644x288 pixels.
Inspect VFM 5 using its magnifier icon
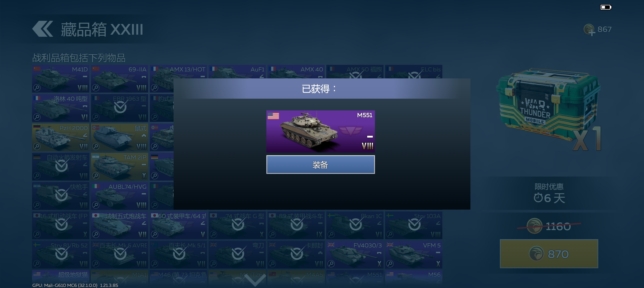click(390, 263)
